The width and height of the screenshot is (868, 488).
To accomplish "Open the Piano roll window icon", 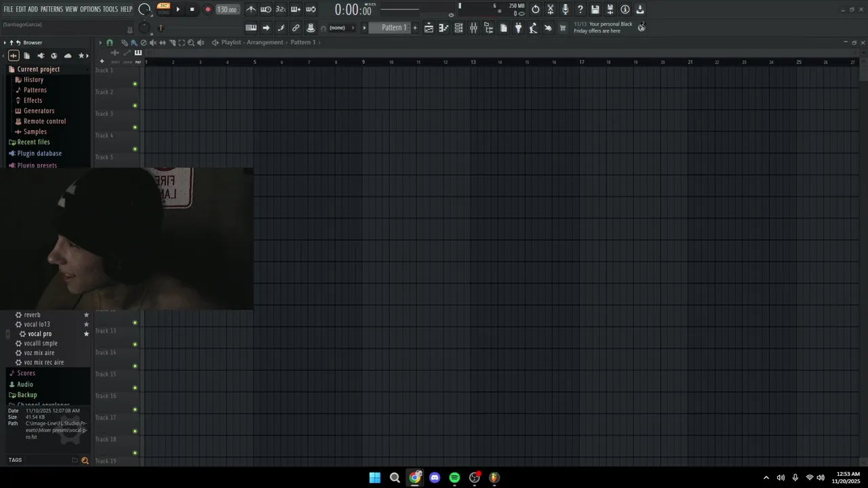I will pos(443,28).
